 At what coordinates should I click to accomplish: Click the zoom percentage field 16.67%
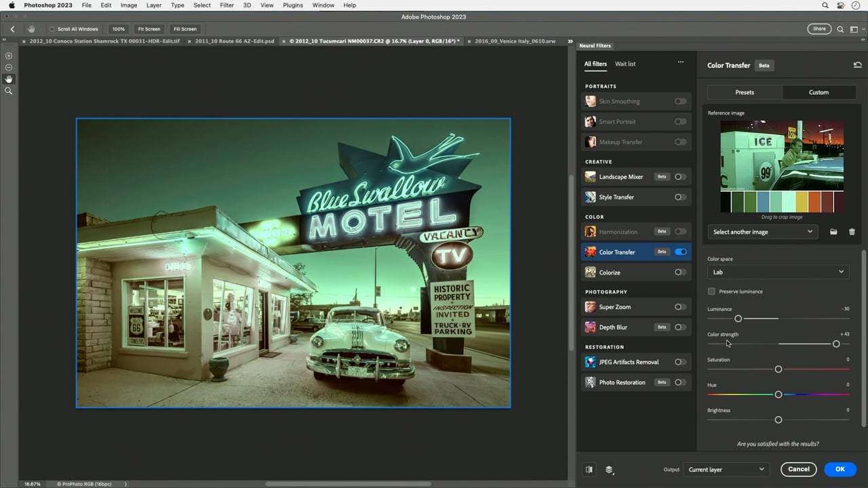click(x=33, y=484)
